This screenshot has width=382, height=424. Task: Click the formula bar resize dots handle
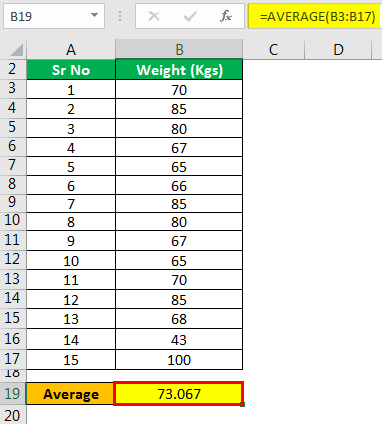[x=120, y=16]
